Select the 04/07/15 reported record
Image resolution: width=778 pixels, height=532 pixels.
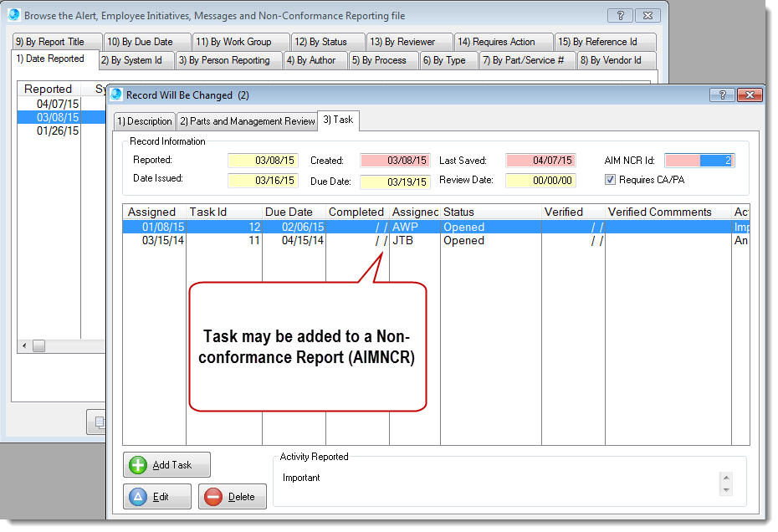pos(57,104)
